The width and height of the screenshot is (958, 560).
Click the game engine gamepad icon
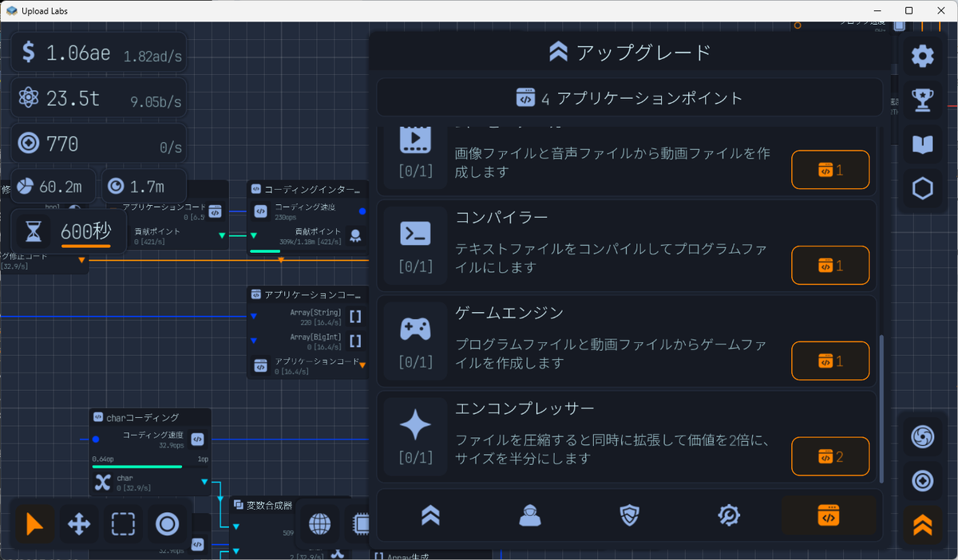[x=415, y=329]
